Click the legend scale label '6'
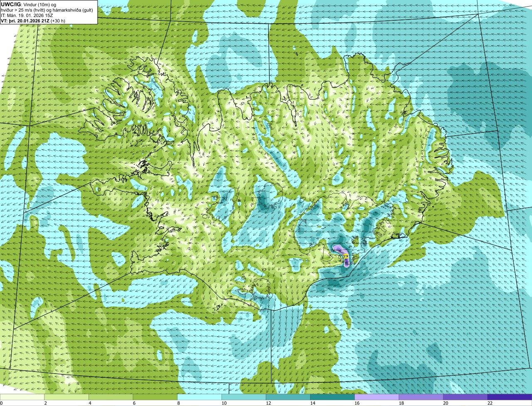532x406 pixels. point(134,403)
